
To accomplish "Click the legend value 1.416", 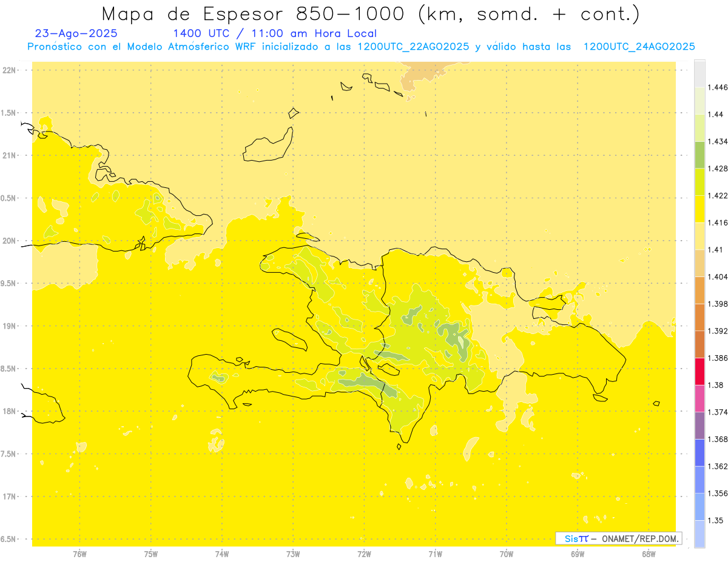I will 718,222.
